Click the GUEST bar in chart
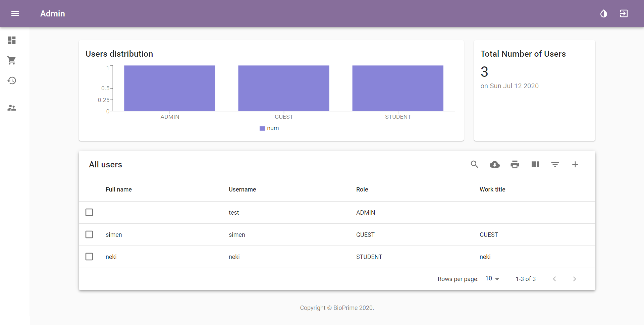644x325 pixels. pyautogui.click(x=284, y=88)
